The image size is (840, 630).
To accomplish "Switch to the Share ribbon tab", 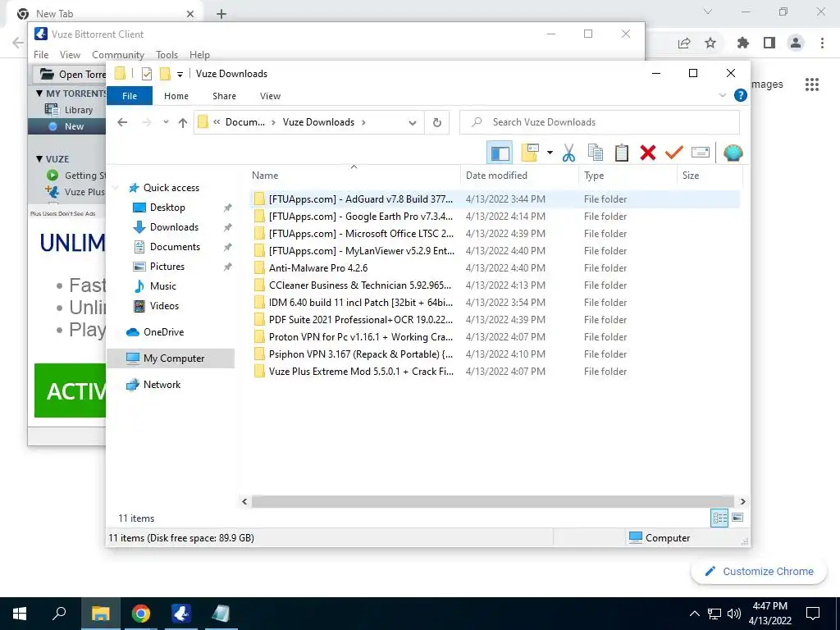I will [224, 96].
